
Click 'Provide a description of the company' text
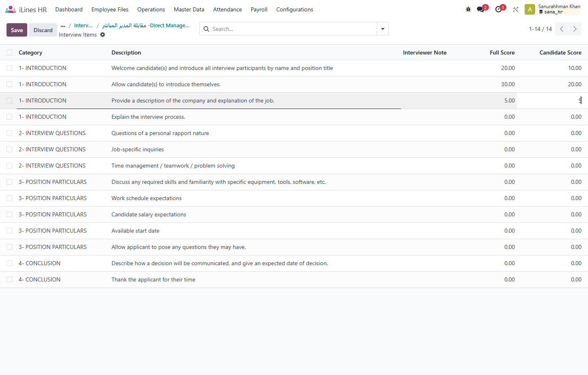coord(193,100)
